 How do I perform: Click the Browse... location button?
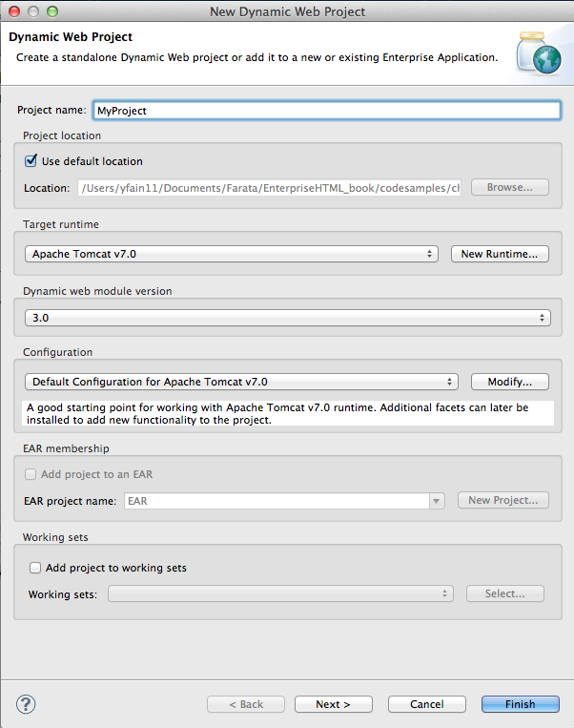(509, 187)
